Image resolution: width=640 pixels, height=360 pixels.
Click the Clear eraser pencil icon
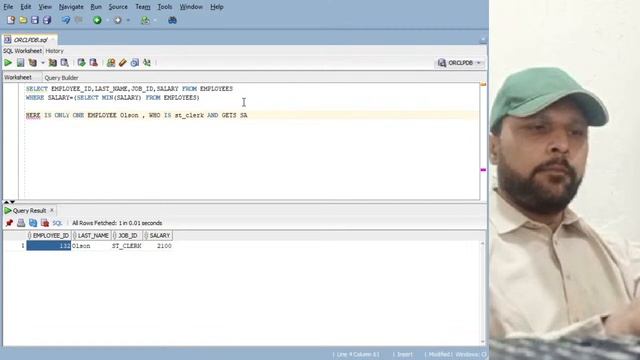tap(122, 62)
